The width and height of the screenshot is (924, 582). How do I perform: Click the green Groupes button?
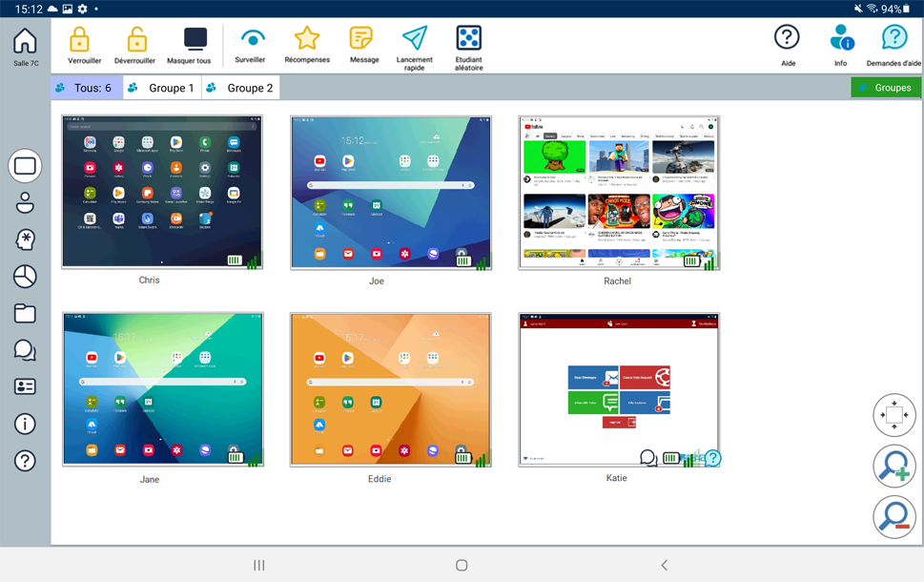pos(886,88)
